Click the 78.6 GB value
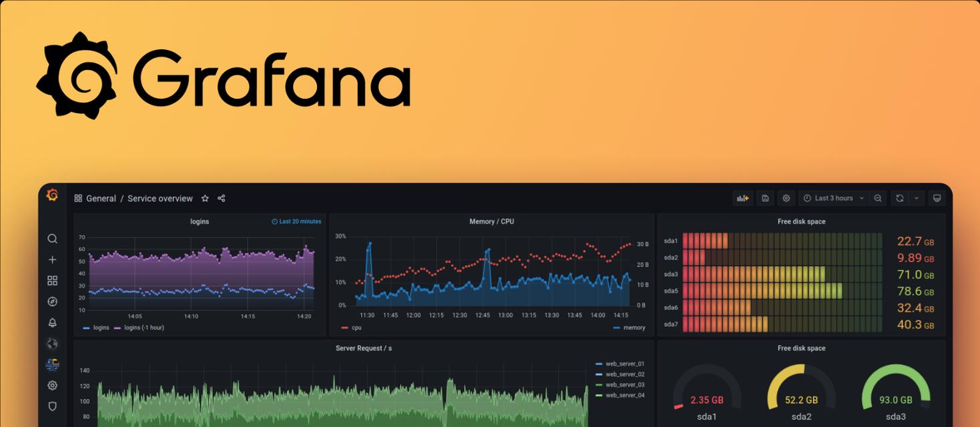The height and width of the screenshot is (427, 980). pyautogui.click(x=915, y=292)
